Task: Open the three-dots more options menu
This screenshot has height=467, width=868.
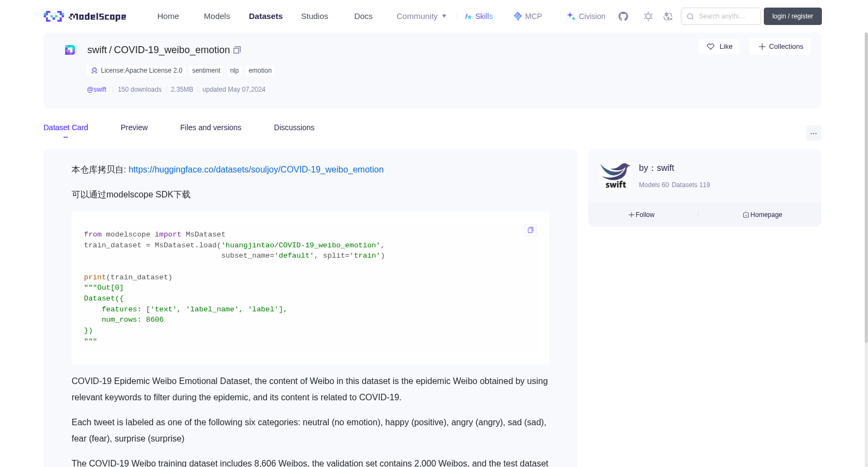Action: (x=813, y=133)
